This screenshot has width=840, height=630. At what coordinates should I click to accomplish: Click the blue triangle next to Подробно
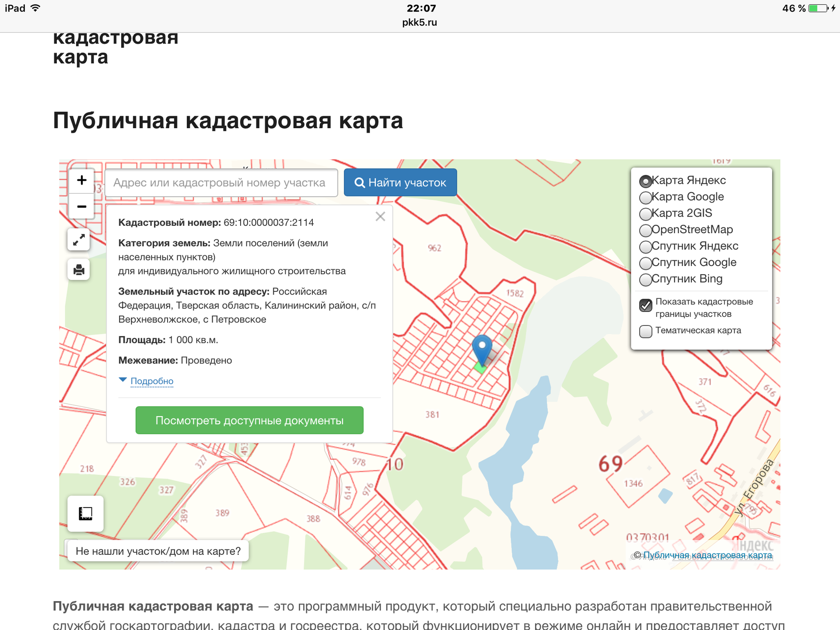coord(123,380)
